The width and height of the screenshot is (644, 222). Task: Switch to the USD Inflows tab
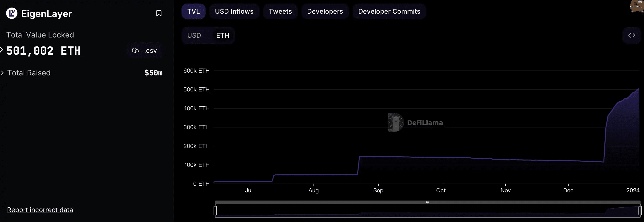pos(234,11)
